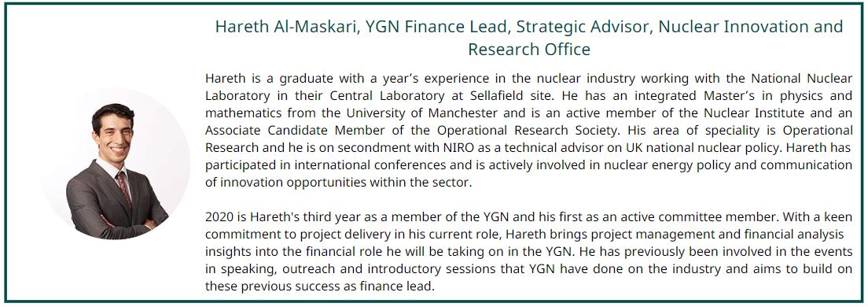Click "Nuclear Innovation and" in the heading
This screenshot has width=868, height=307.
[x=751, y=27]
